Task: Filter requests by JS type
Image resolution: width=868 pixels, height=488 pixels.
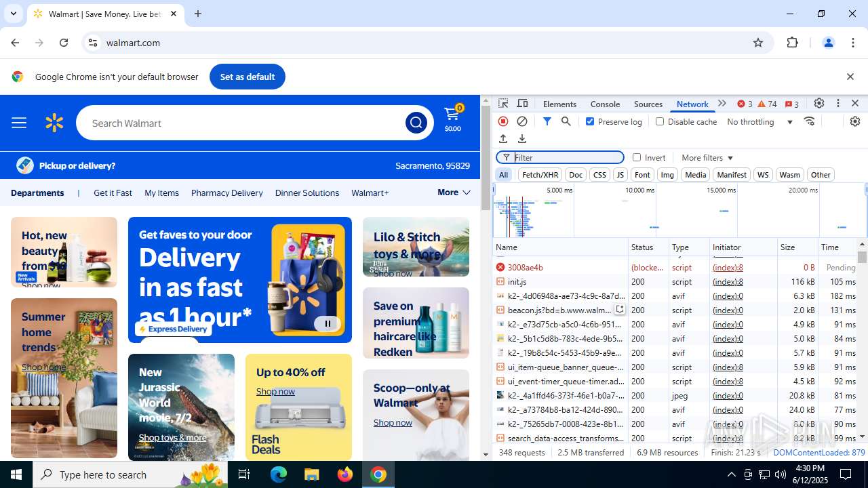Action: click(620, 175)
